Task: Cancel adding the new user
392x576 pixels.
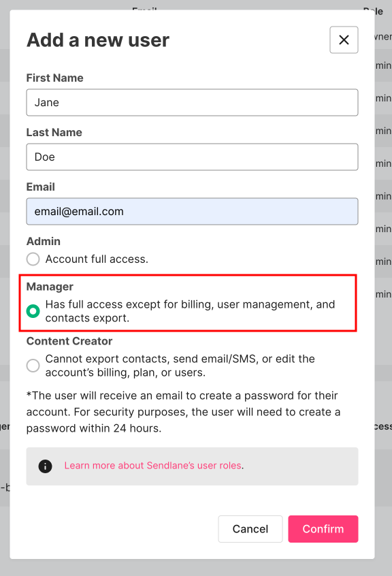Action: point(250,528)
